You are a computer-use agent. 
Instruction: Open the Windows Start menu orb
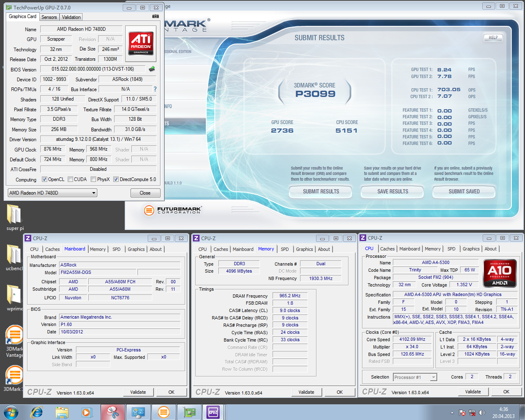click(x=11, y=412)
